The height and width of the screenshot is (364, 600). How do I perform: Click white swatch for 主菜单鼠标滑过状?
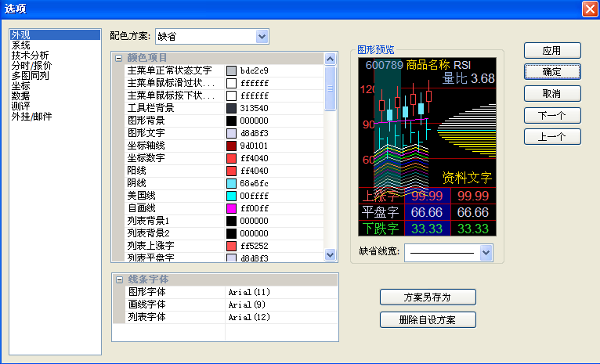[231, 83]
